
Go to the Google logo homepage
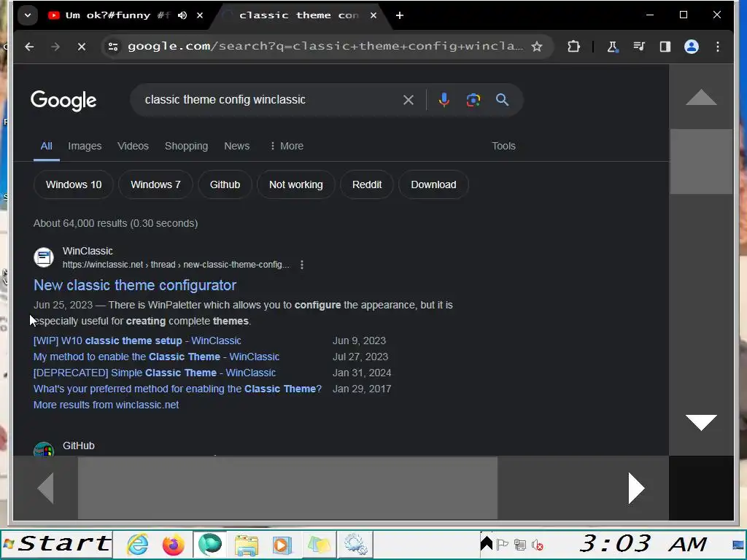coord(63,101)
